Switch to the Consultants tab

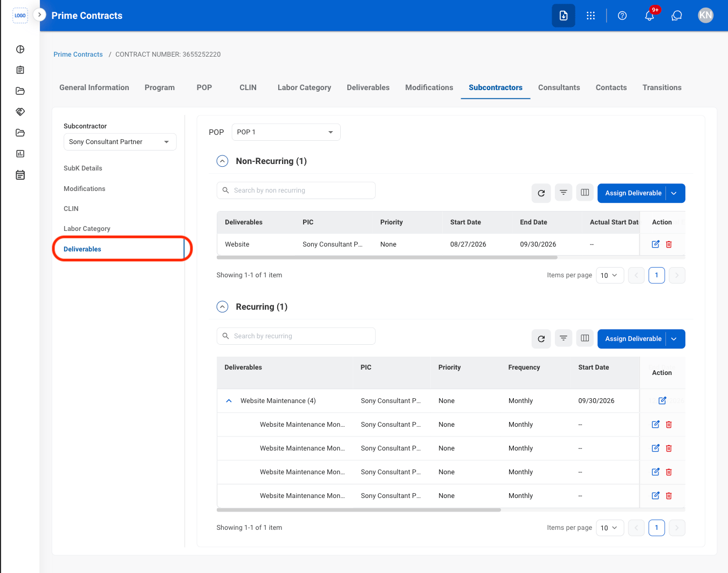click(559, 87)
